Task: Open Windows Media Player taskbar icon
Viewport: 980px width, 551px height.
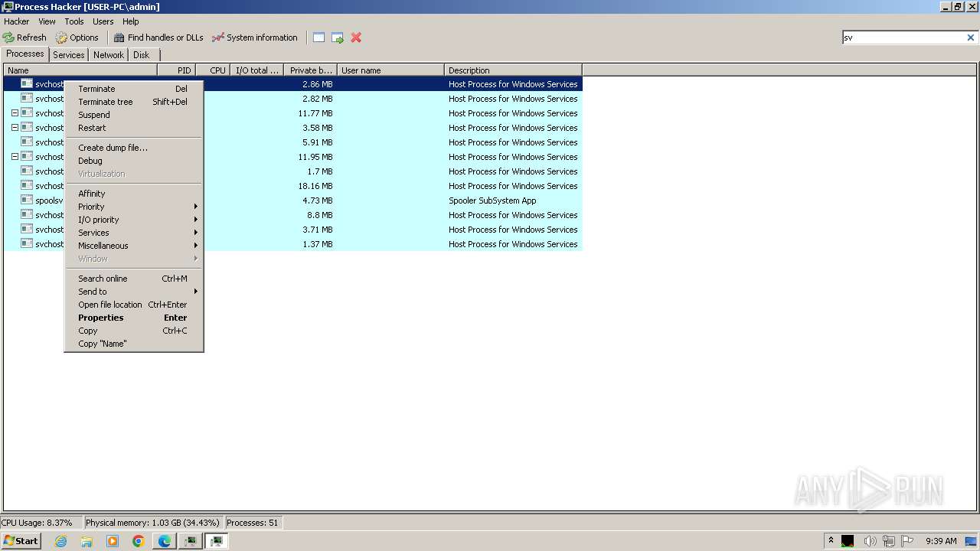Action: click(x=113, y=541)
